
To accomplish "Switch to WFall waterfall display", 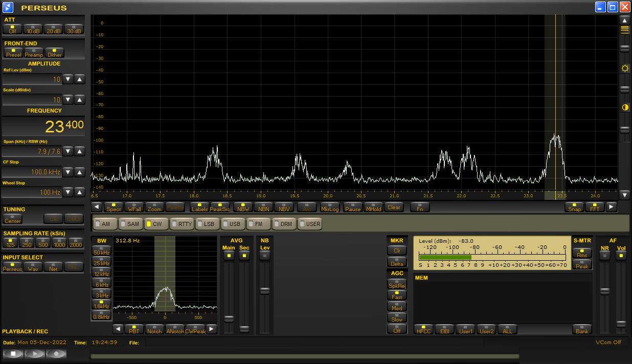I will tap(134, 207).
